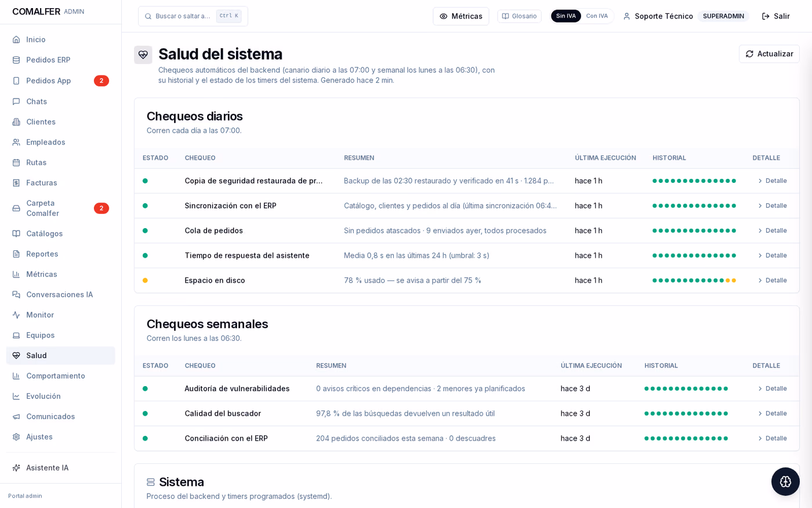The image size is (812, 508).
Task: Click the Buscar o saltar search field
Action: click(x=193, y=16)
